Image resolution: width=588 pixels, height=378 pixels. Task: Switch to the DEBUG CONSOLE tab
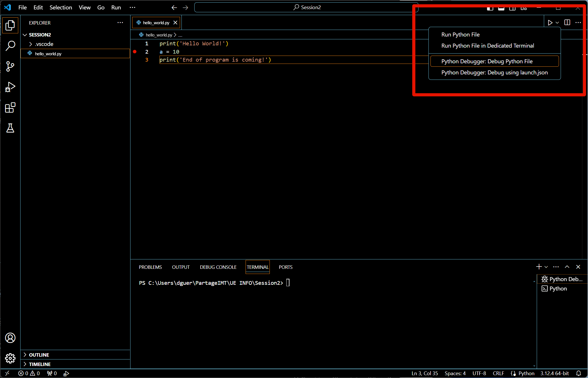[x=218, y=267]
